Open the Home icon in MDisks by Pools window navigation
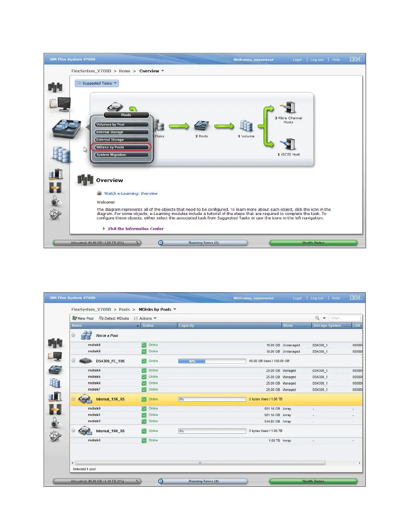This screenshot has width=411, height=532. pos(55,343)
